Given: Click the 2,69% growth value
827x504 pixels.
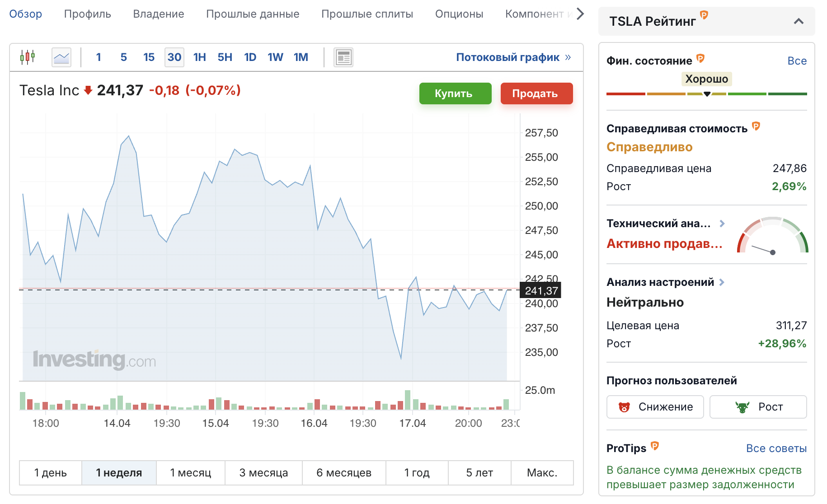Looking at the screenshot, I should tap(789, 187).
